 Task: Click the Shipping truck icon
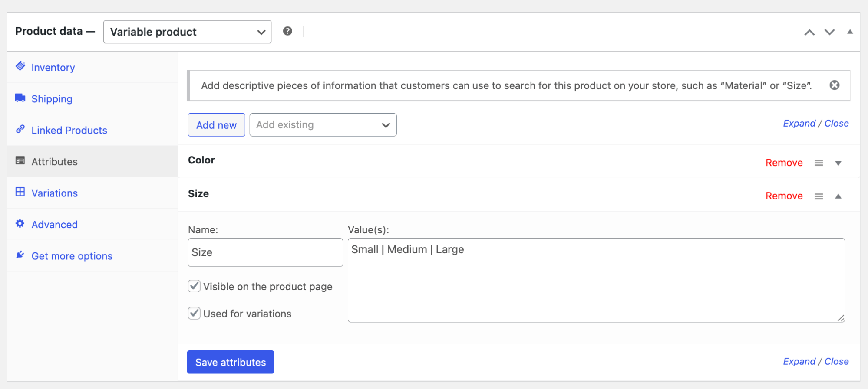pos(20,98)
